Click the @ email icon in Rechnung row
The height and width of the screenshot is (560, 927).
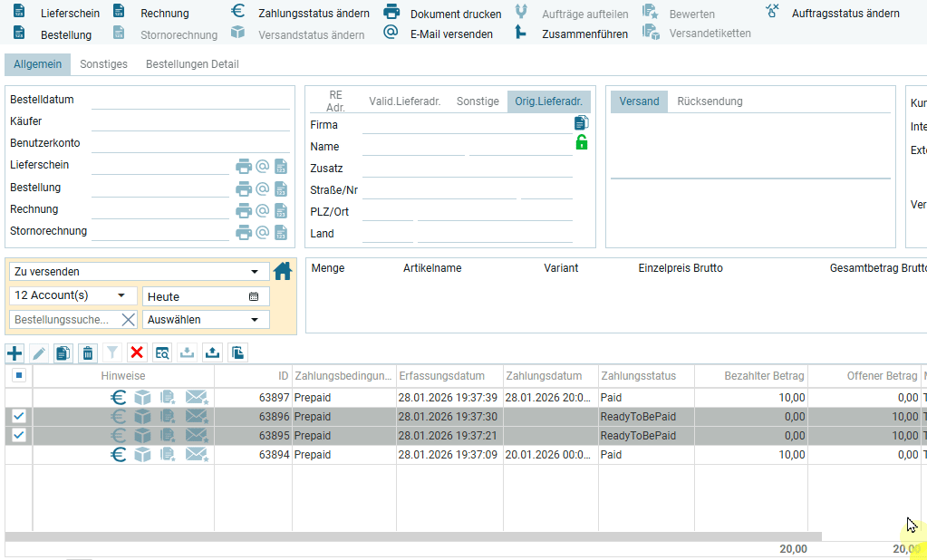pyautogui.click(x=262, y=210)
